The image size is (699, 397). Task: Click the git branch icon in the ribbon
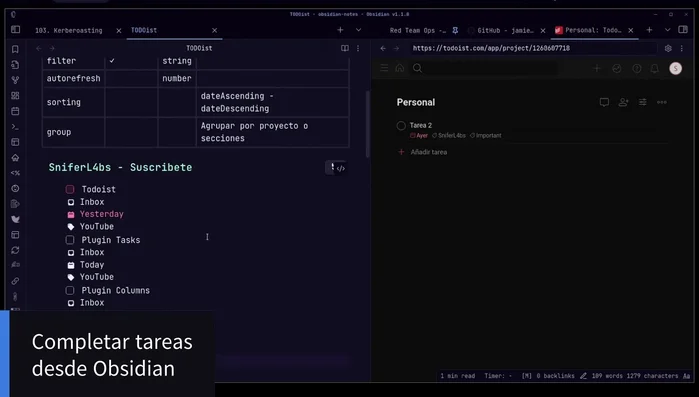[x=15, y=80]
